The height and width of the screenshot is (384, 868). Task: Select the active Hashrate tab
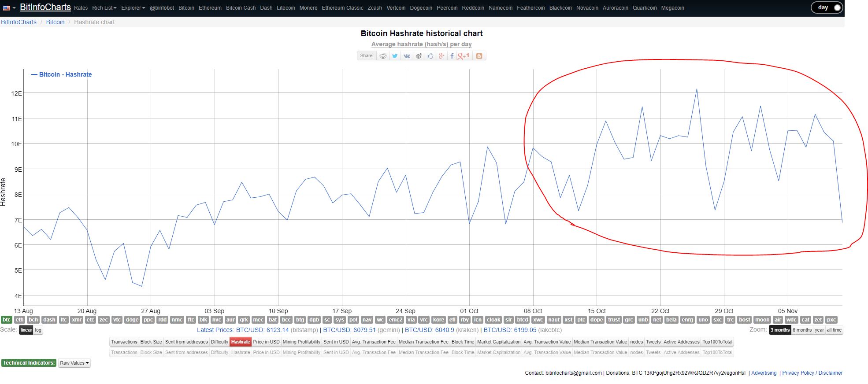click(241, 342)
